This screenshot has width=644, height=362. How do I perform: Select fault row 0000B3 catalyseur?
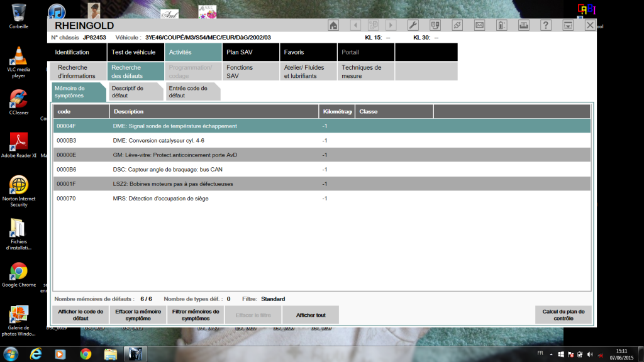[321, 140]
